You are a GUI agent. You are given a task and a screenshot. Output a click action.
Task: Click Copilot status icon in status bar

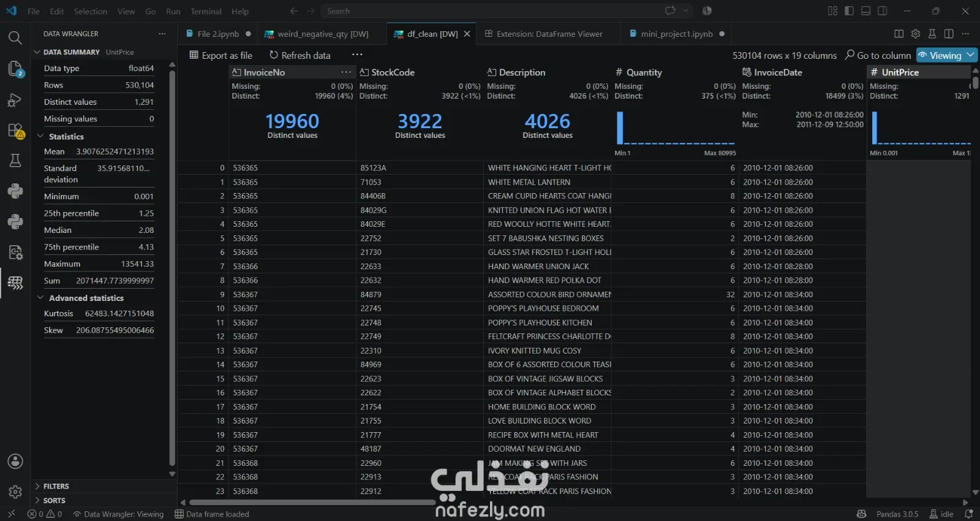[x=861, y=514]
